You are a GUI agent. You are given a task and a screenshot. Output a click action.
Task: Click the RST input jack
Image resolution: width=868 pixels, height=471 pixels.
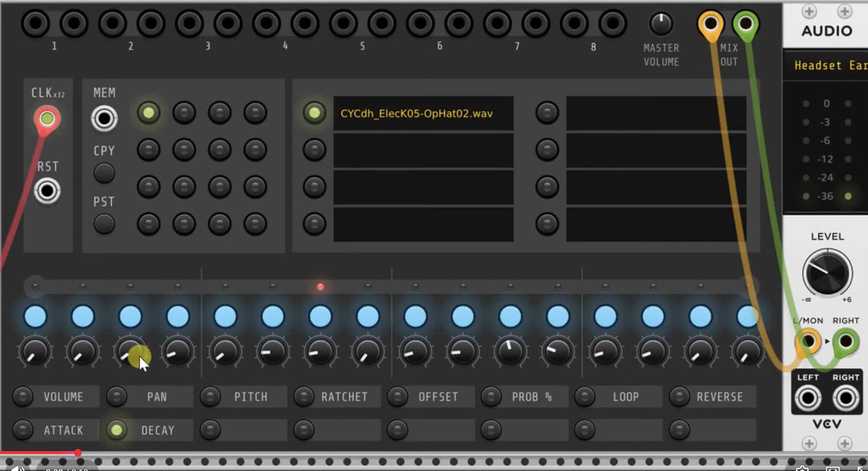pyautogui.click(x=47, y=191)
